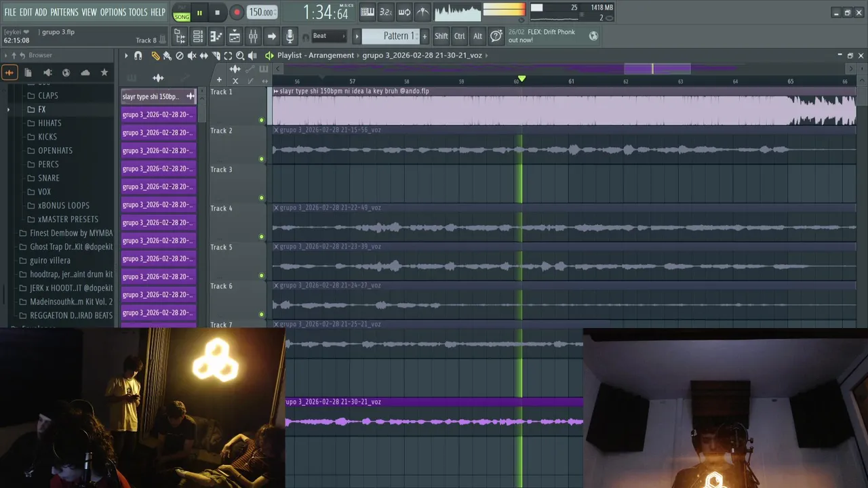This screenshot has height=488, width=868.
Task: Pause playback with the pause button
Action: [x=199, y=12]
